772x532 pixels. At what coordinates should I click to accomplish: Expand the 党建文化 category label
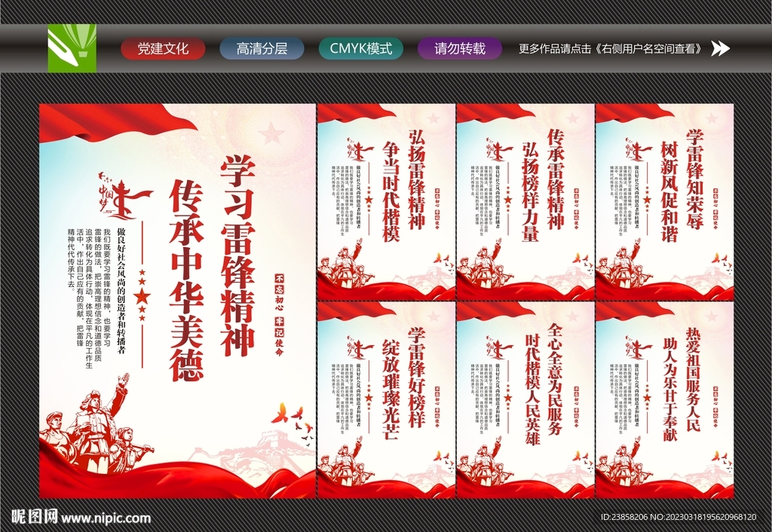point(164,47)
